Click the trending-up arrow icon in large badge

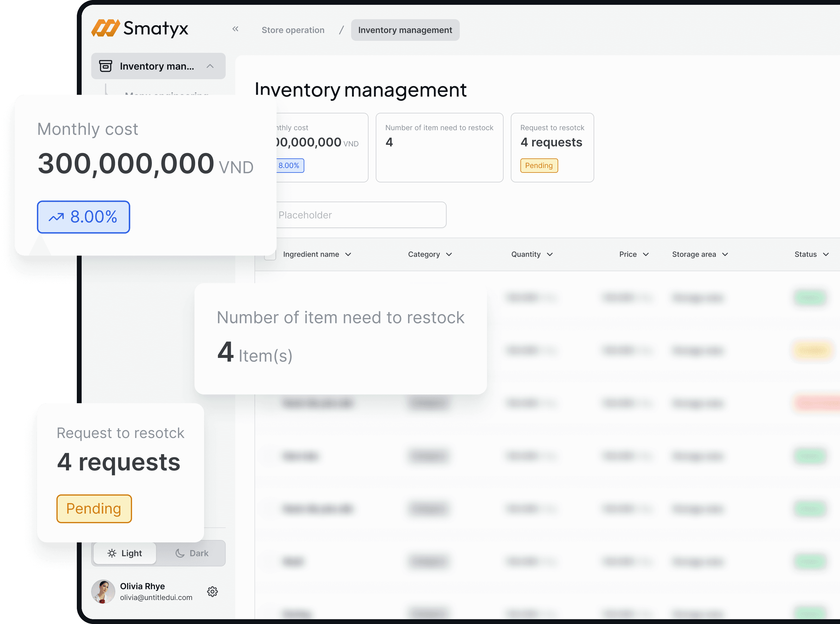click(x=56, y=217)
